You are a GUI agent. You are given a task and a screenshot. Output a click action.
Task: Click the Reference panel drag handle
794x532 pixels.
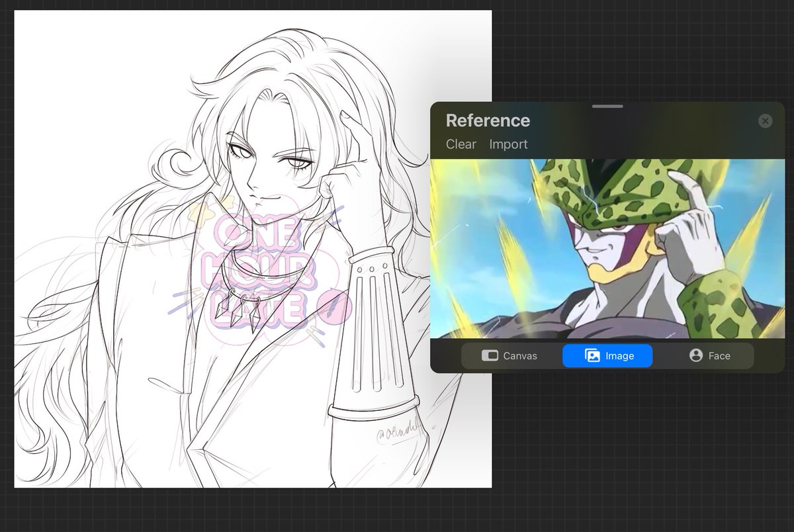(x=607, y=106)
